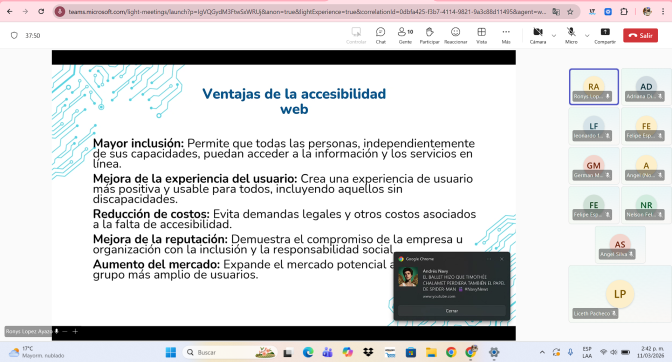Click the meeting shield security icon
This screenshot has width=672, height=362.
(x=14, y=36)
